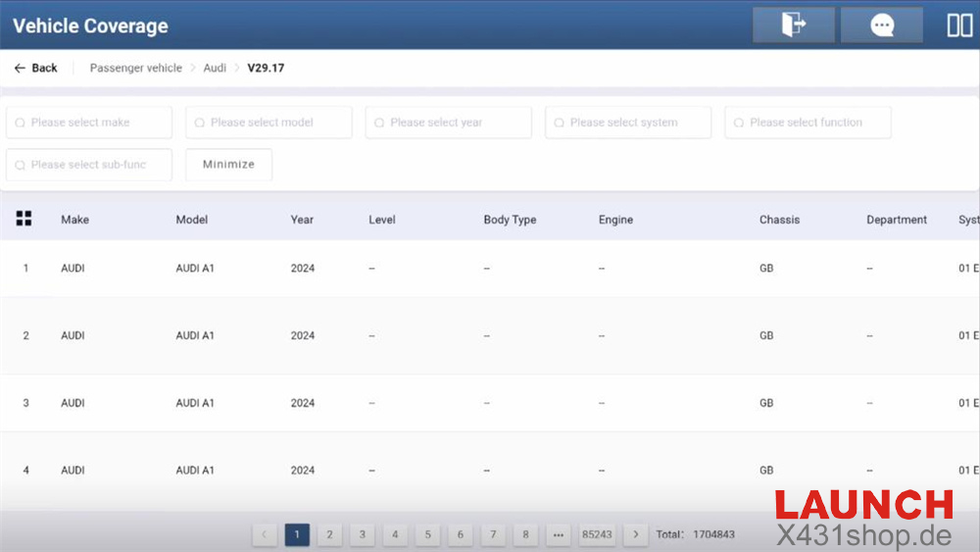Open the 'Please select function' dropdown
The height and width of the screenshot is (552, 980).
click(808, 123)
